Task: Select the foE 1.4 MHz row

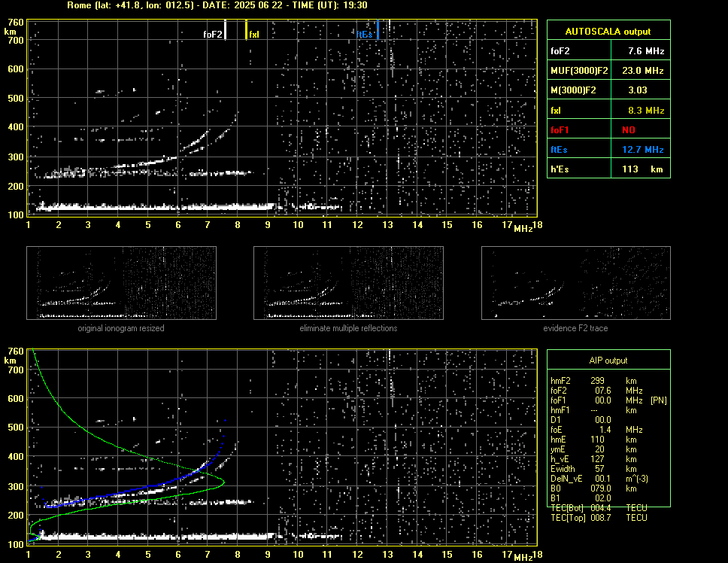Action: 596,430
